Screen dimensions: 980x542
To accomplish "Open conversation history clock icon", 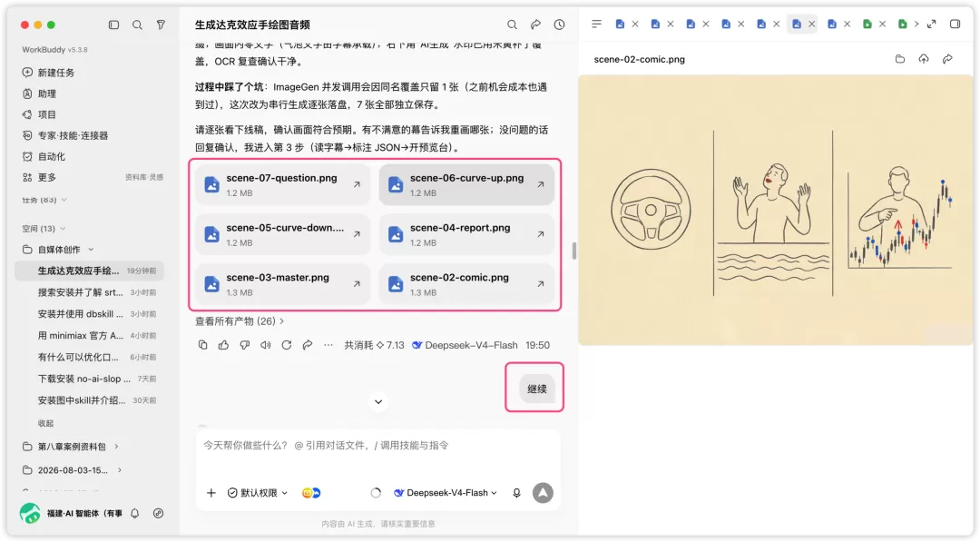I will click(559, 25).
